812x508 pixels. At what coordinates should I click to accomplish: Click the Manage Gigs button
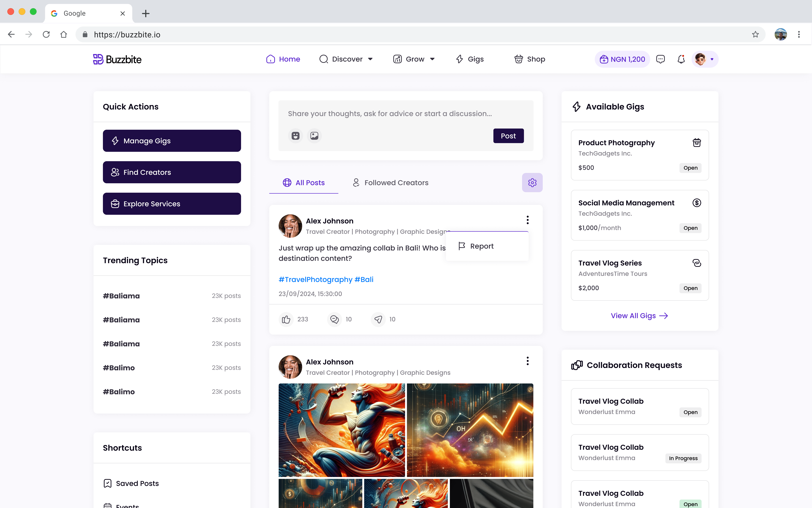[x=172, y=141]
